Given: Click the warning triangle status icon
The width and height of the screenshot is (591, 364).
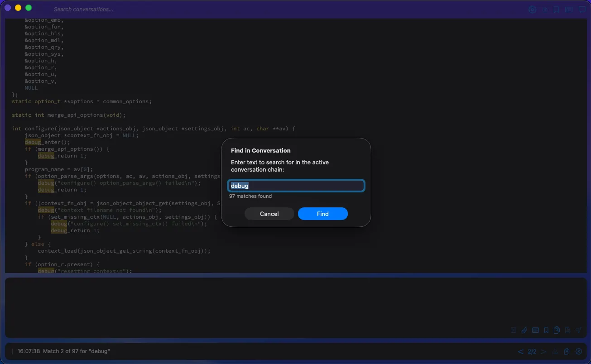Looking at the screenshot, I should click(x=555, y=352).
